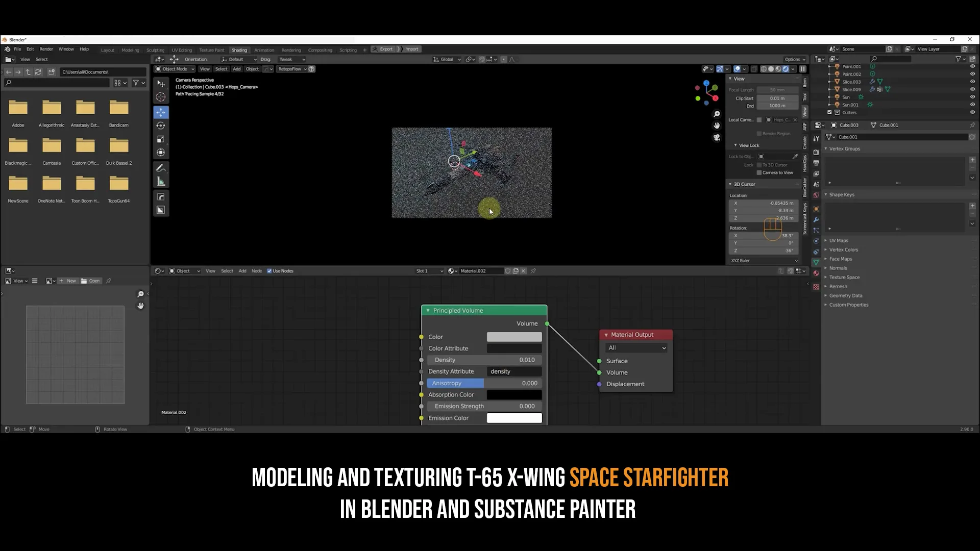Switch to the UV Editing workspace tab

coord(182,50)
